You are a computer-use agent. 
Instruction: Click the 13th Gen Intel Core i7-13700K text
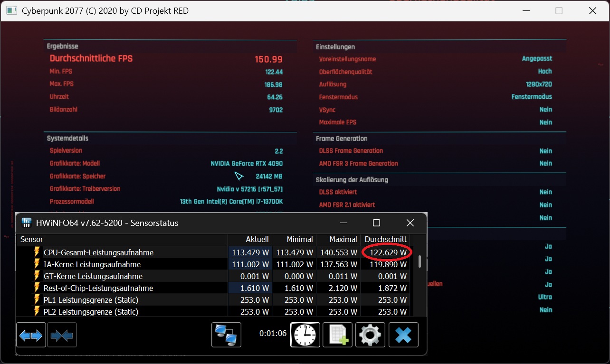(231, 201)
